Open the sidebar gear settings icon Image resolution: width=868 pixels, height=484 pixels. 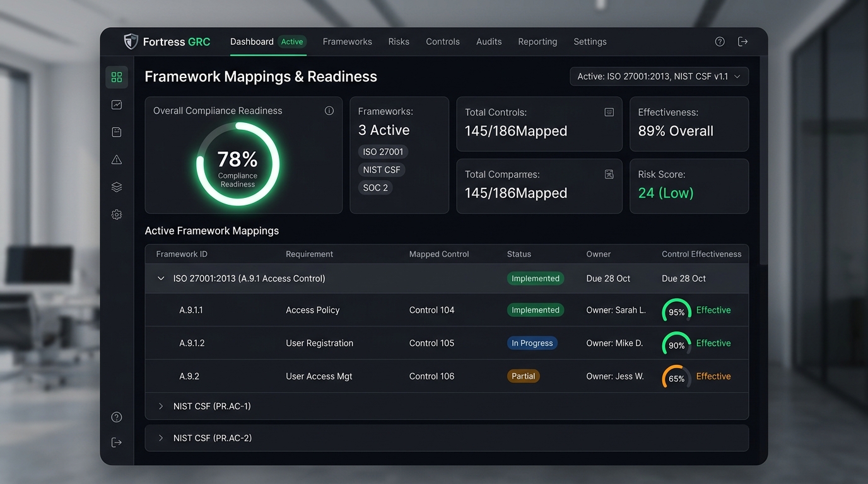coord(117,215)
